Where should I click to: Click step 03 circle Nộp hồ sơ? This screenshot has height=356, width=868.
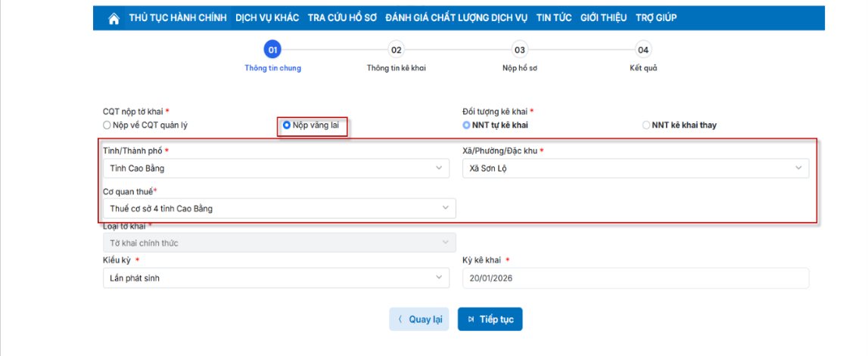tap(519, 50)
